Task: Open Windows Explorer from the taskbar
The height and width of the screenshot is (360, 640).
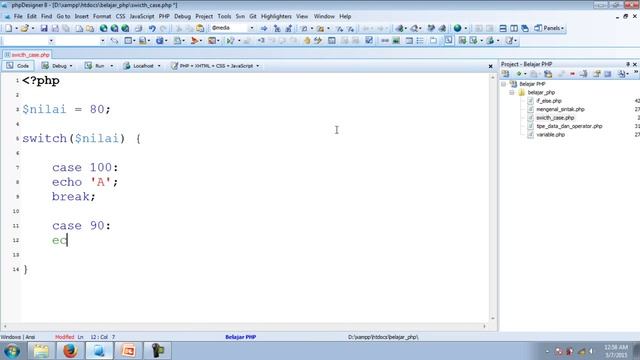Action: pyautogui.click(x=41, y=351)
